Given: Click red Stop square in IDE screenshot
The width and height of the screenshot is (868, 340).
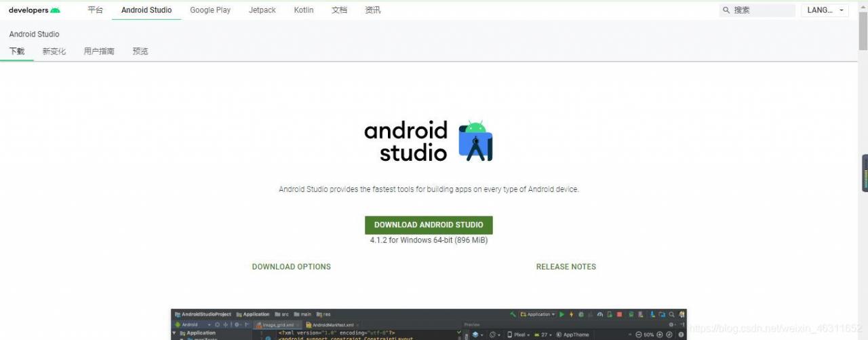Looking at the screenshot, I should pyautogui.click(x=619, y=314).
